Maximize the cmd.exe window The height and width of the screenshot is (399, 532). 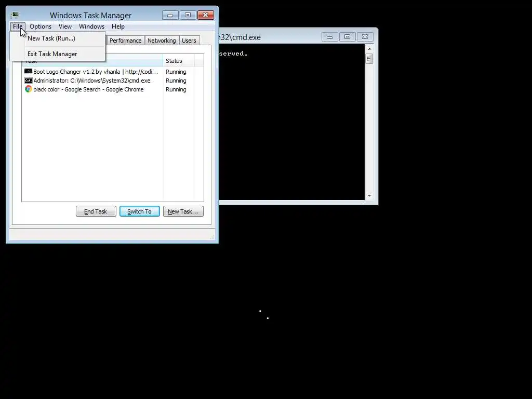point(347,37)
